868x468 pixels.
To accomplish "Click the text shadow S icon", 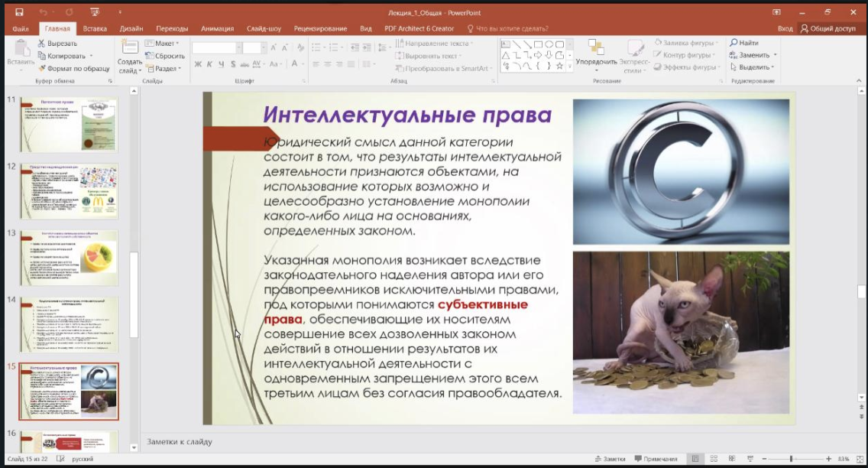I will 233,64.
